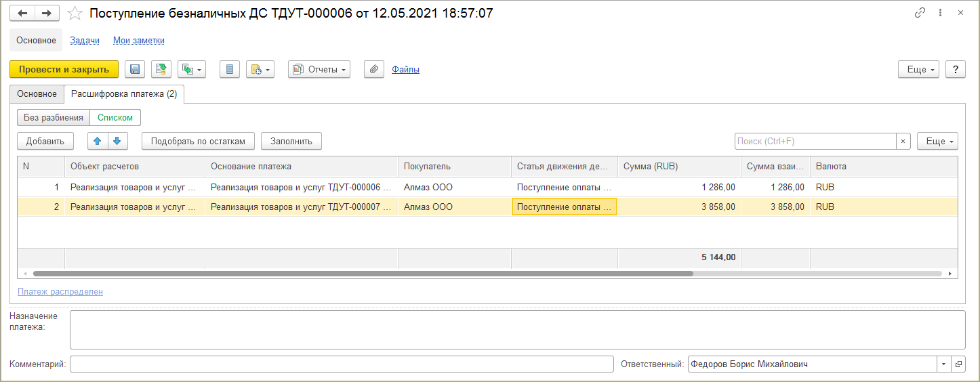Go back with the left arrow
The image size is (980, 382).
pyautogui.click(x=22, y=14)
